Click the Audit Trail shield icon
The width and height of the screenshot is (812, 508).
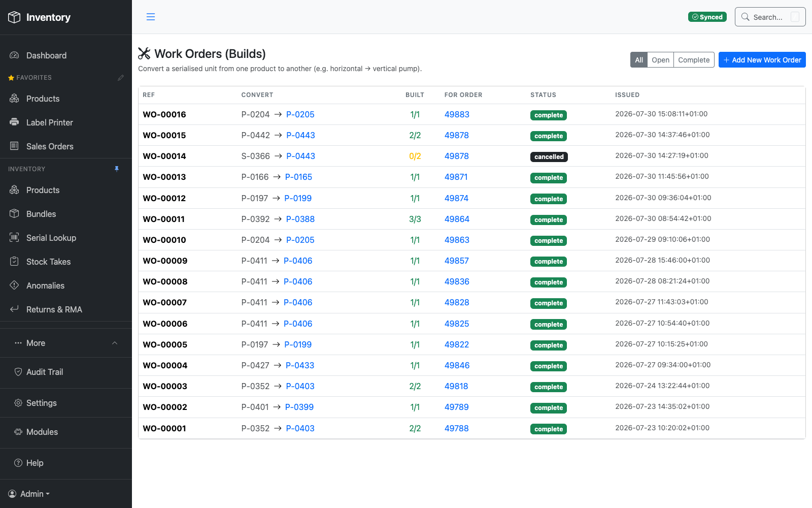click(x=18, y=372)
